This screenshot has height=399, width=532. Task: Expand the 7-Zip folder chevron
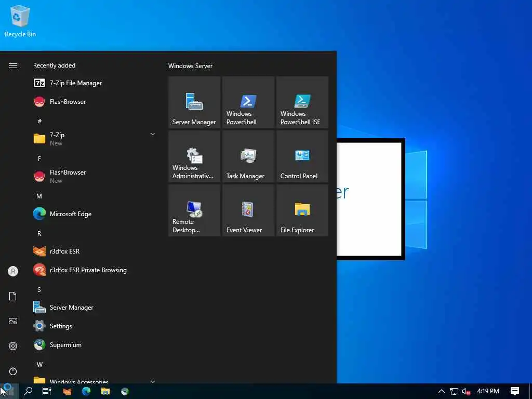[x=152, y=135]
